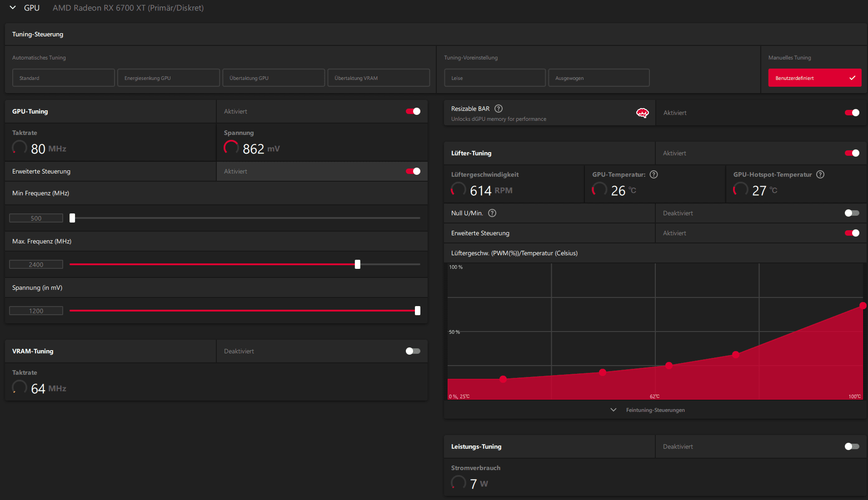Click the Feintuning-Steuerungen label
868x500 pixels.
click(655, 410)
